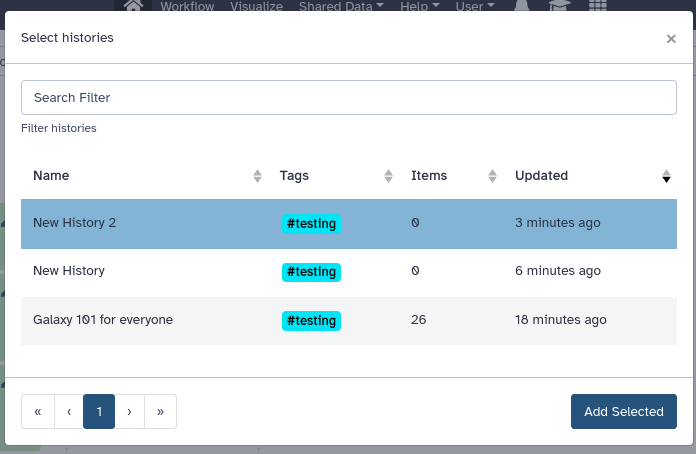This screenshot has height=454, width=696.
Task: Select page 1 in pagination
Action: 99,411
